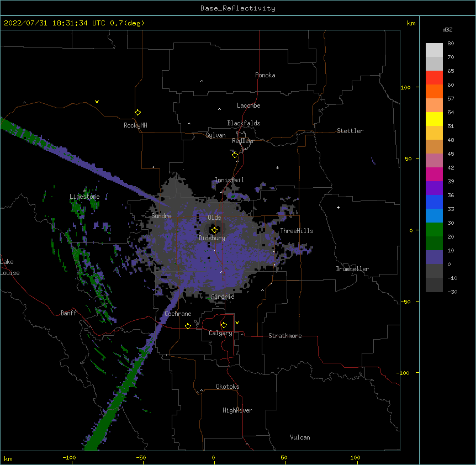Select the dBZ legend heading

pyautogui.click(x=447, y=29)
